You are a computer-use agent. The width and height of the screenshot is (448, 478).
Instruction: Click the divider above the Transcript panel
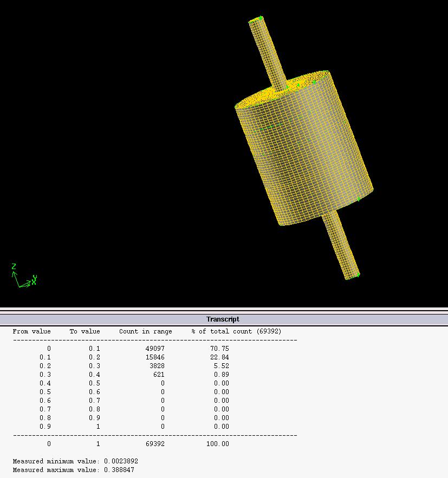click(x=224, y=310)
